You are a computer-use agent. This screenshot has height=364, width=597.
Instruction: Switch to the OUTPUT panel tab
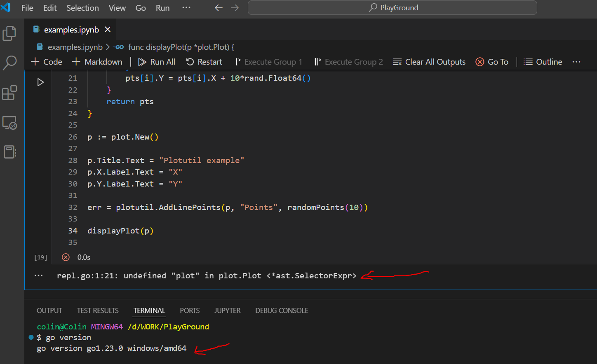(49, 310)
